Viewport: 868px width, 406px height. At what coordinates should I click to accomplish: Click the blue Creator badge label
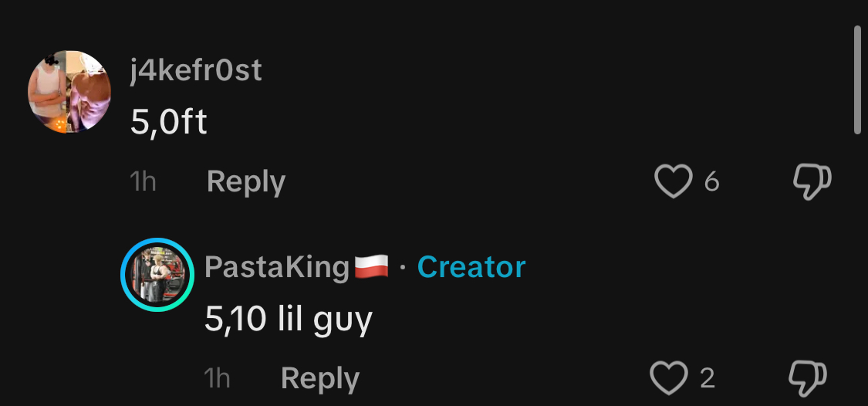point(471,267)
